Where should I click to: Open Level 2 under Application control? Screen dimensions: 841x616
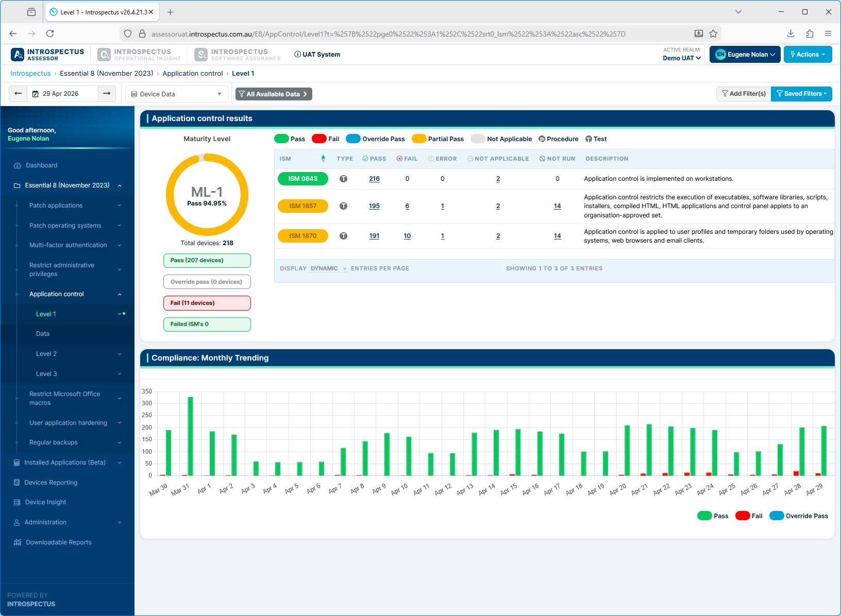click(46, 354)
